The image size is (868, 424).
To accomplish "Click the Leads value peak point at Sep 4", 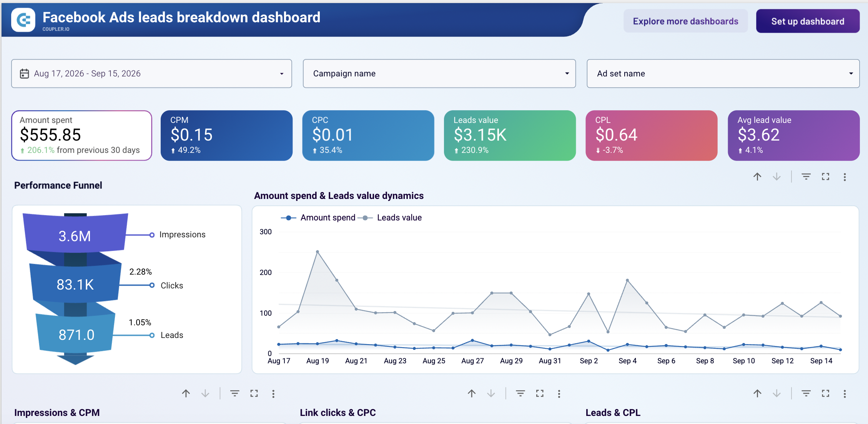I will pos(627,280).
